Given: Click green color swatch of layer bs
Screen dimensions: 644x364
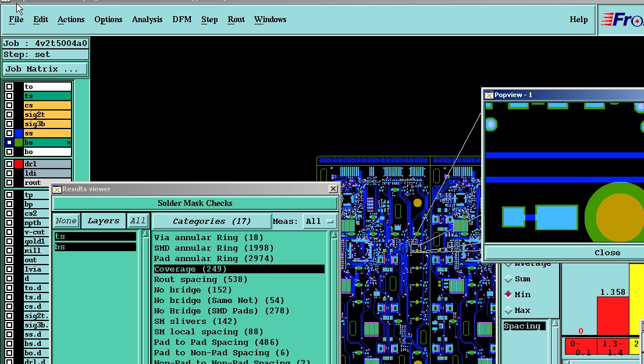Looking at the screenshot, I should click(x=19, y=142).
